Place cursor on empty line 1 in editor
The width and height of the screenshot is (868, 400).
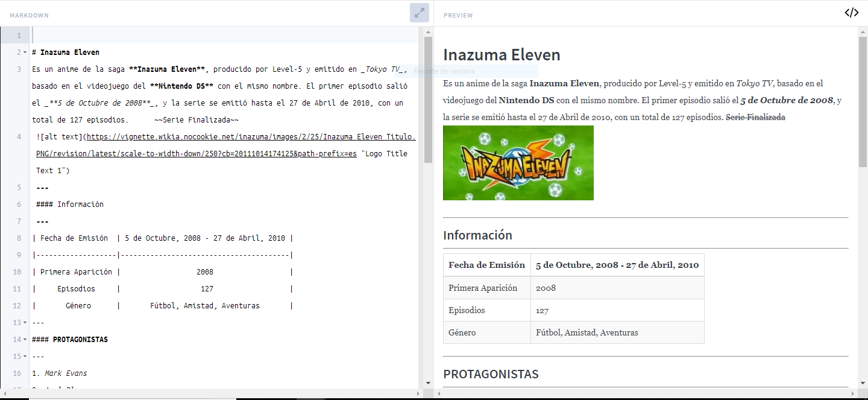point(224,35)
